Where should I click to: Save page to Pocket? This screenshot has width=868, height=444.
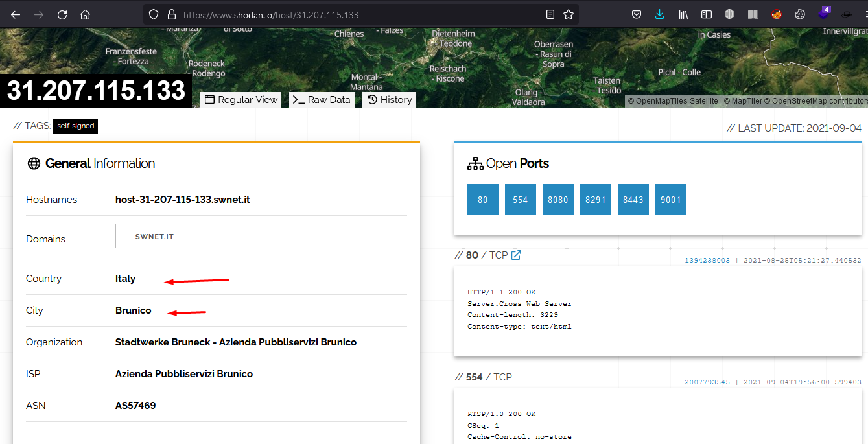click(637, 14)
